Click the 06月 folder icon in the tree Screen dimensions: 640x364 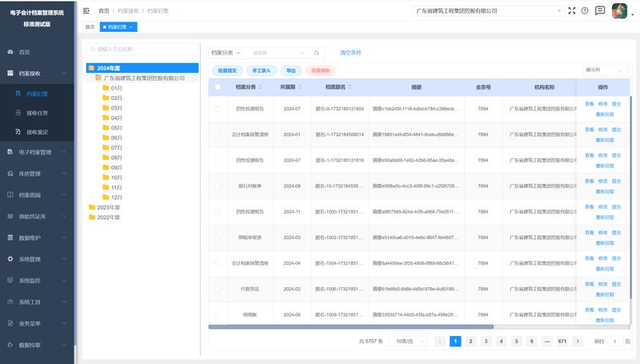click(106, 138)
